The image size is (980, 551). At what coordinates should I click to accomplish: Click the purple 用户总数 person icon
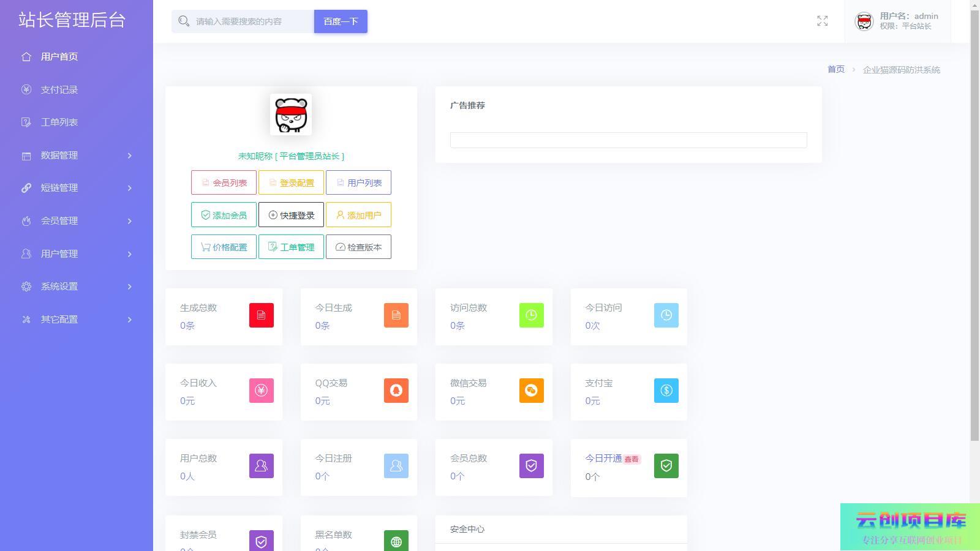261,466
